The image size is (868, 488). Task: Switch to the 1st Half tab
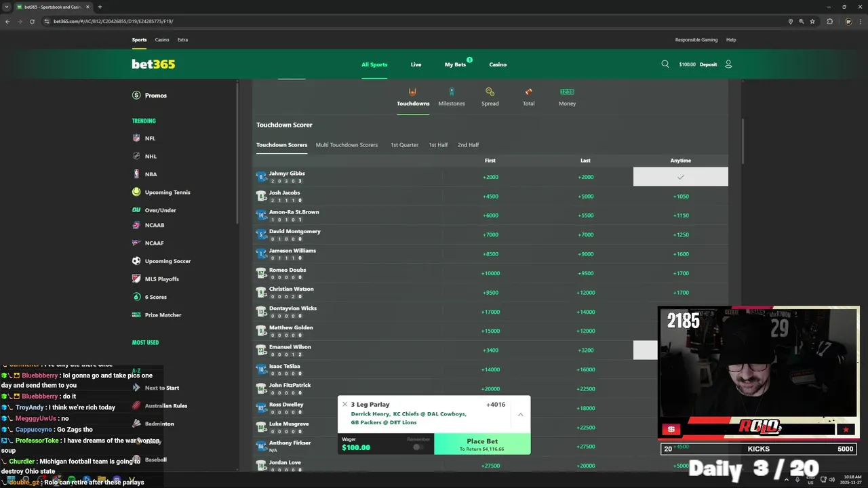[438, 145]
